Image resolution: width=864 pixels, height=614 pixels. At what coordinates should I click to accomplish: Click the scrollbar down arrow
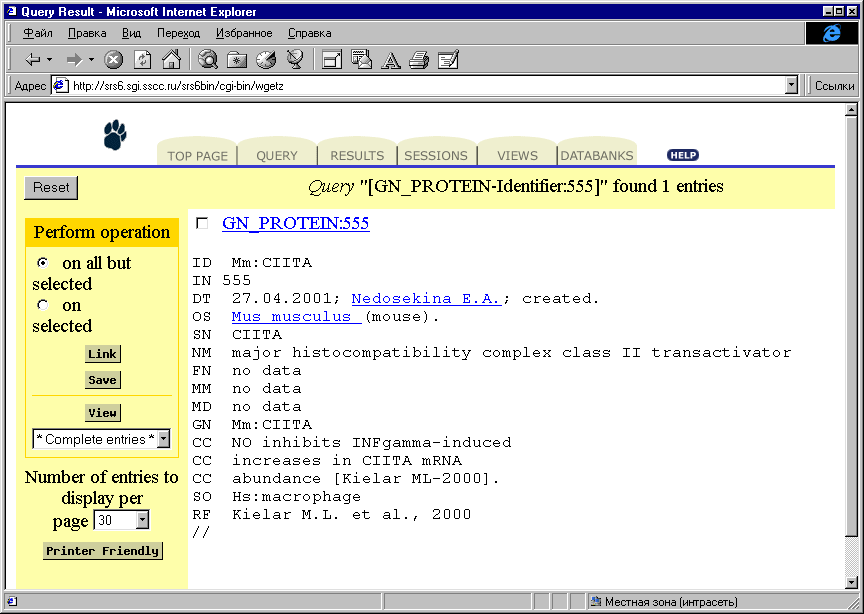[851, 582]
